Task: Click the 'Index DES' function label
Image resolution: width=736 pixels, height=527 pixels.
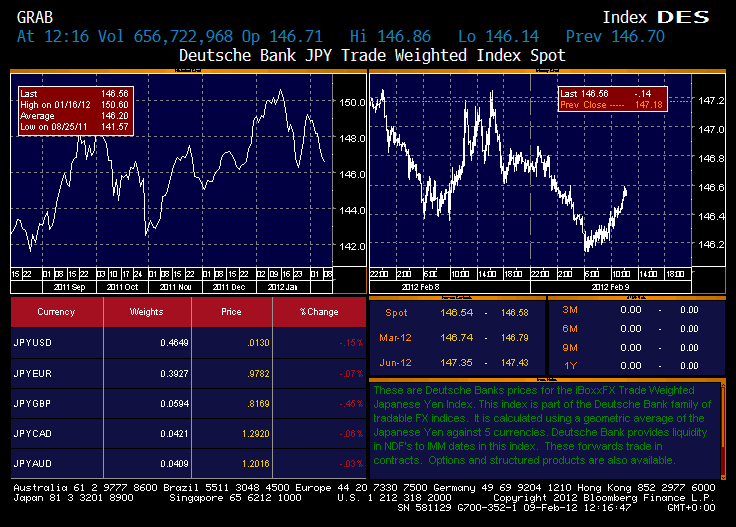Action: point(656,17)
